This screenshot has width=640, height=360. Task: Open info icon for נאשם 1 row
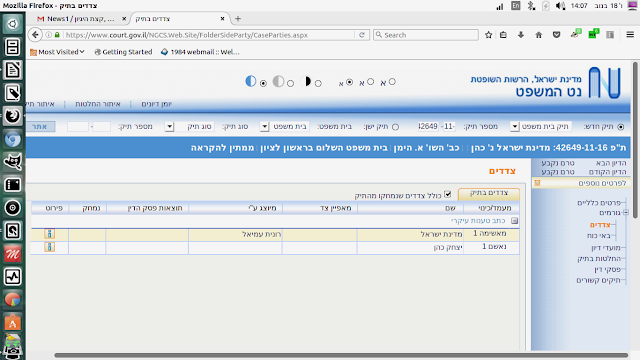pyautogui.click(x=49, y=247)
